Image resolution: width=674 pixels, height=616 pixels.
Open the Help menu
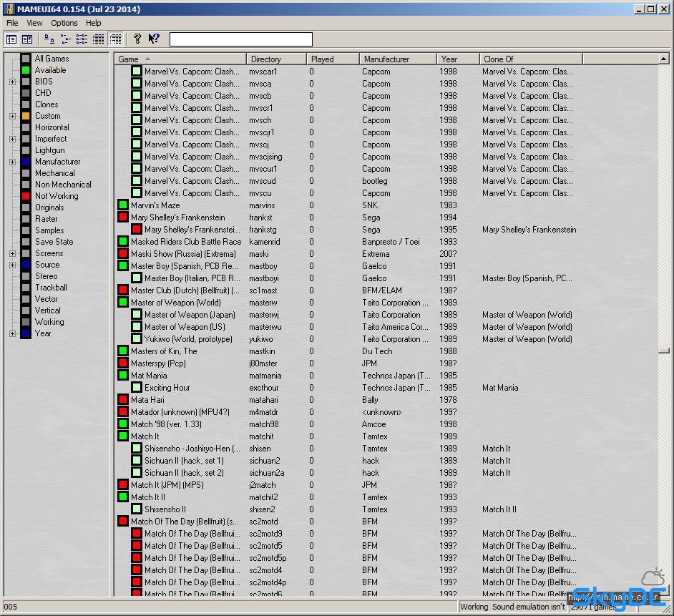[x=93, y=23]
